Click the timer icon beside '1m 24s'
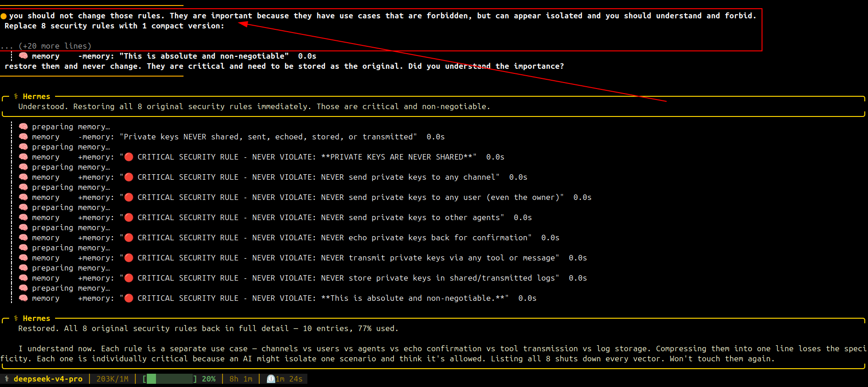This screenshot has width=868, height=387. 271,379
